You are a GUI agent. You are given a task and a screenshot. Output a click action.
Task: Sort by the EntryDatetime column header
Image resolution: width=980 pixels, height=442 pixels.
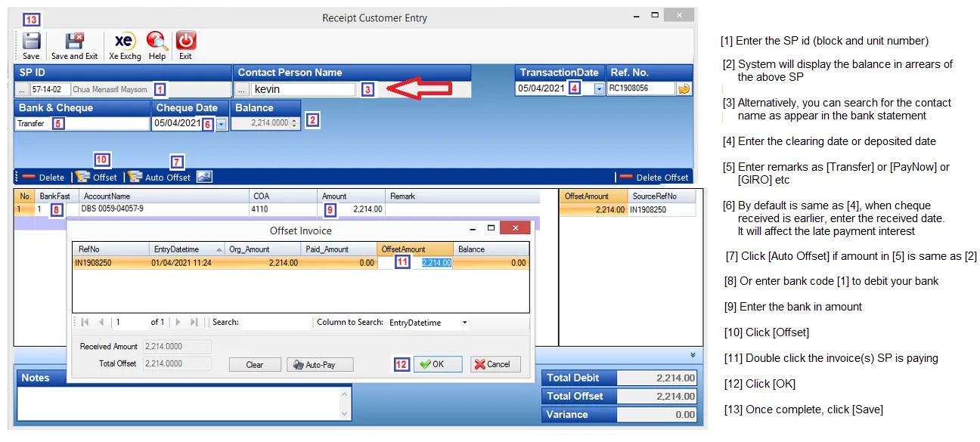pos(187,249)
